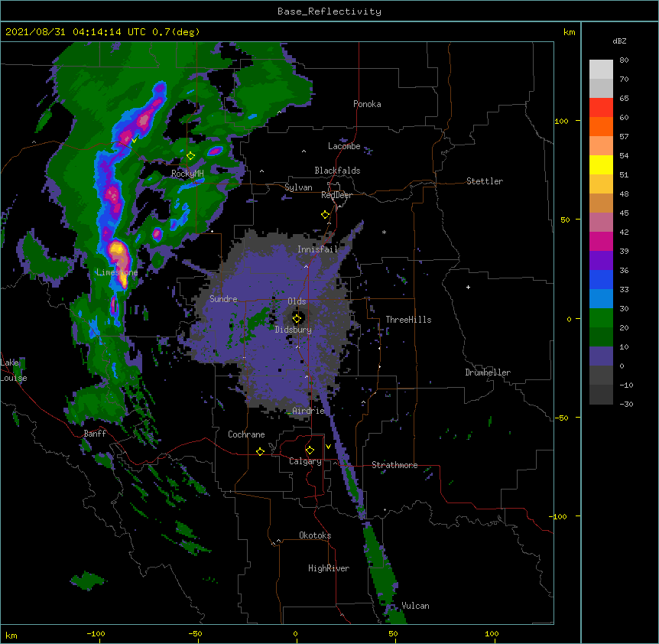Select the yellow diamond marker below Cochrane
Viewport: 659px width, 644px height.
pos(260,451)
